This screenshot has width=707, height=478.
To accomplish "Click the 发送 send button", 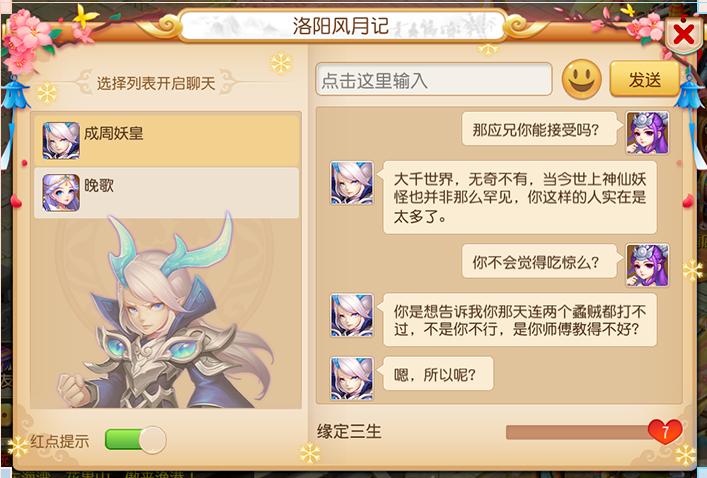I will pyautogui.click(x=644, y=80).
